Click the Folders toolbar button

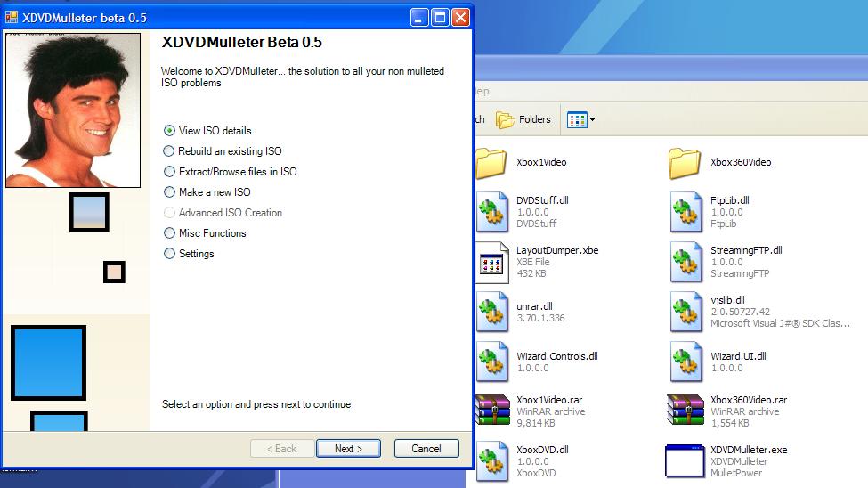[x=523, y=119]
